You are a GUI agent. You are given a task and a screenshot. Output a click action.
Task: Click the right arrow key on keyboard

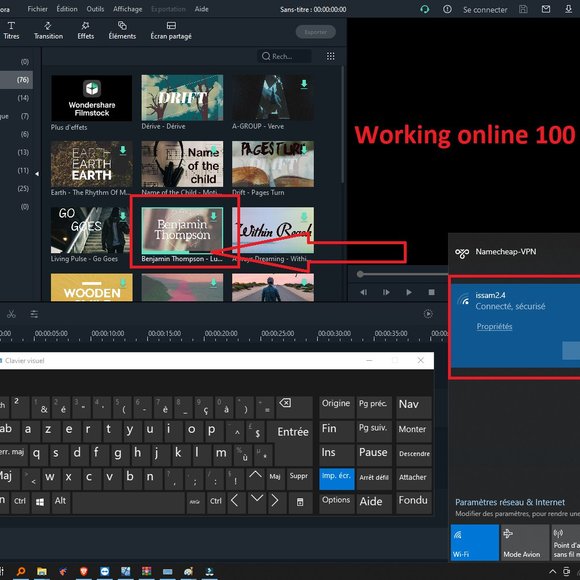(x=275, y=502)
